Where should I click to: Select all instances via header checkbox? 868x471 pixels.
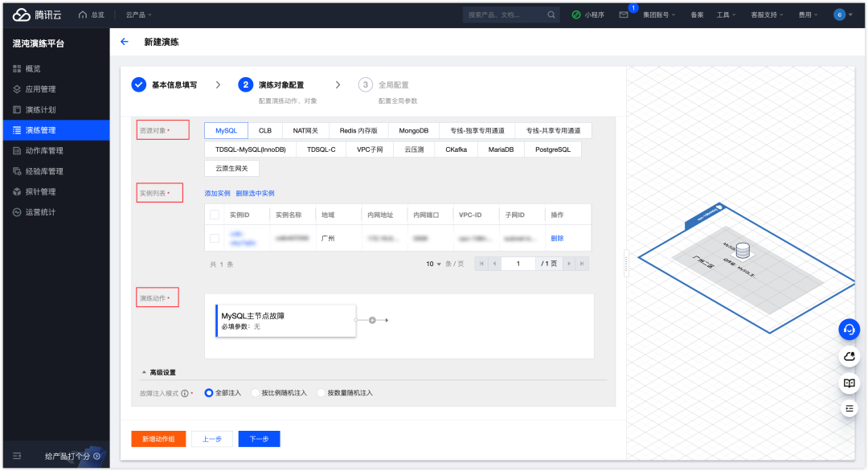pyautogui.click(x=215, y=215)
